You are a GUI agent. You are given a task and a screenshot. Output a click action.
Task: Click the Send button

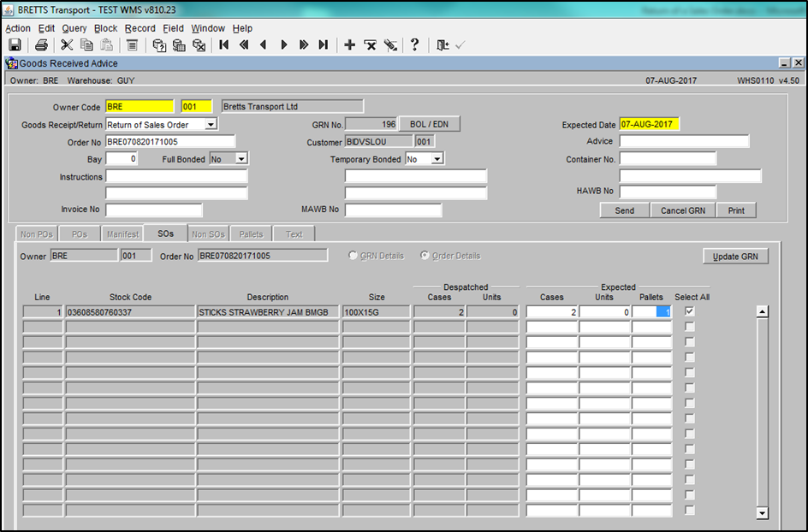pyautogui.click(x=625, y=210)
